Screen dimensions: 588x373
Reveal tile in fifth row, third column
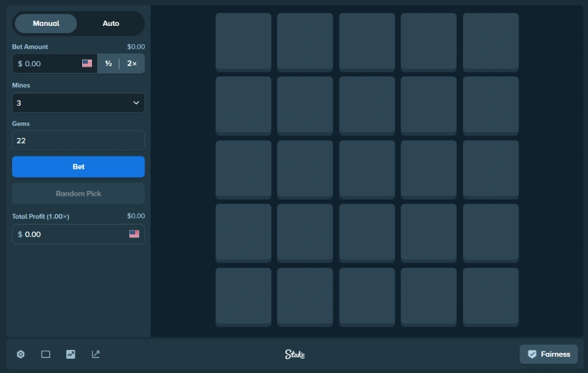point(367,297)
